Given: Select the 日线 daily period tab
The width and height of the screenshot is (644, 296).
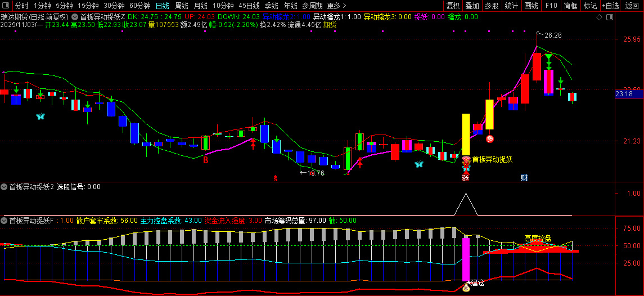Looking at the screenshot, I should (x=163, y=6).
